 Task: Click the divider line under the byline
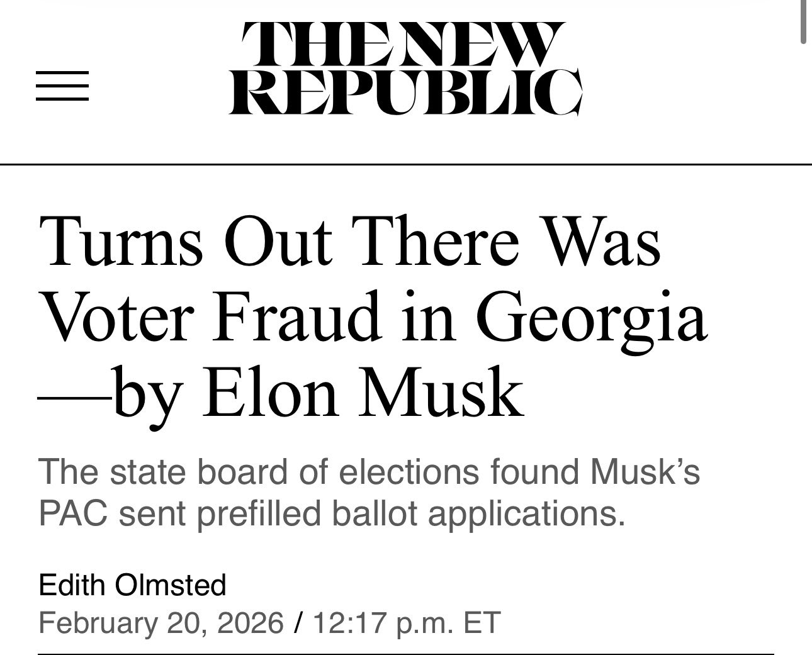point(405,654)
